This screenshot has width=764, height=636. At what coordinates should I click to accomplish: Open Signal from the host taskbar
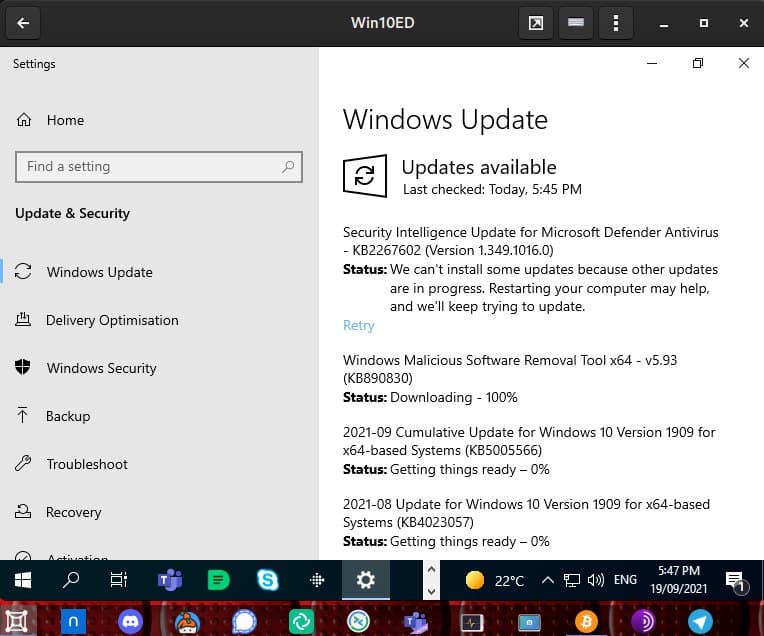point(244,621)
